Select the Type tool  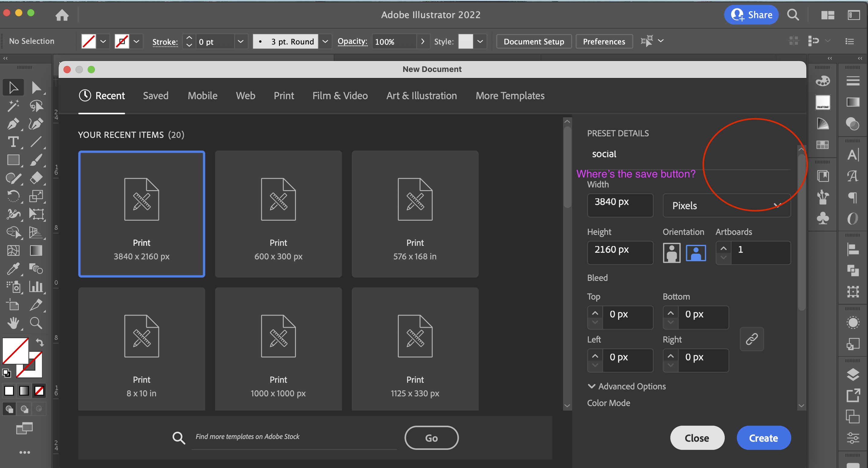point(13,141)
